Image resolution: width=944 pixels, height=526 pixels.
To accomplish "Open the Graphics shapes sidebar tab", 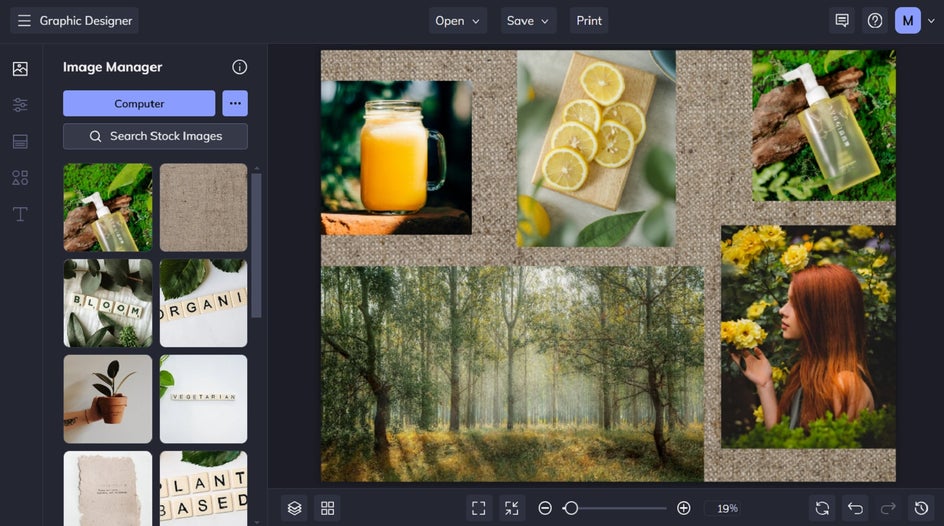I will click(20, 178).
